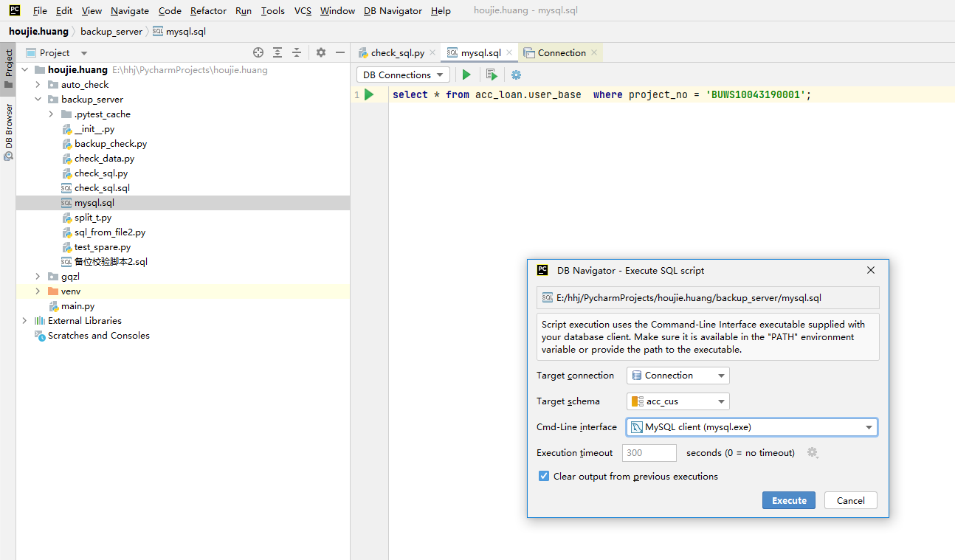Run statement with green toolbar play icon
The image size is (955, 560).
click(x=466, y=75)
